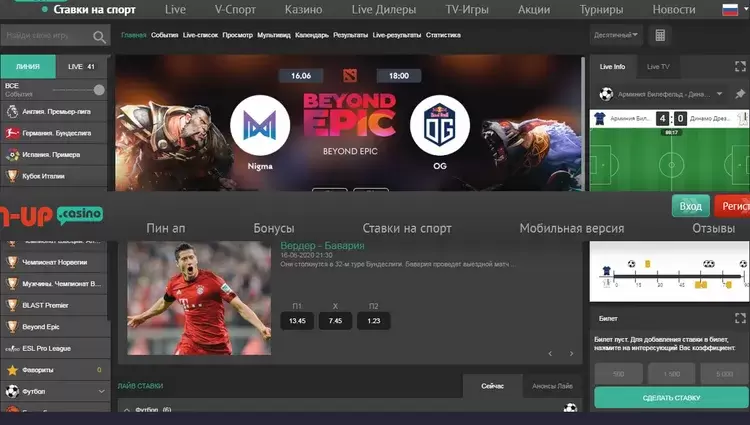750x425 pixels.
Task: Click BLAST Premier trophy icon
Action: click(12, 305)
